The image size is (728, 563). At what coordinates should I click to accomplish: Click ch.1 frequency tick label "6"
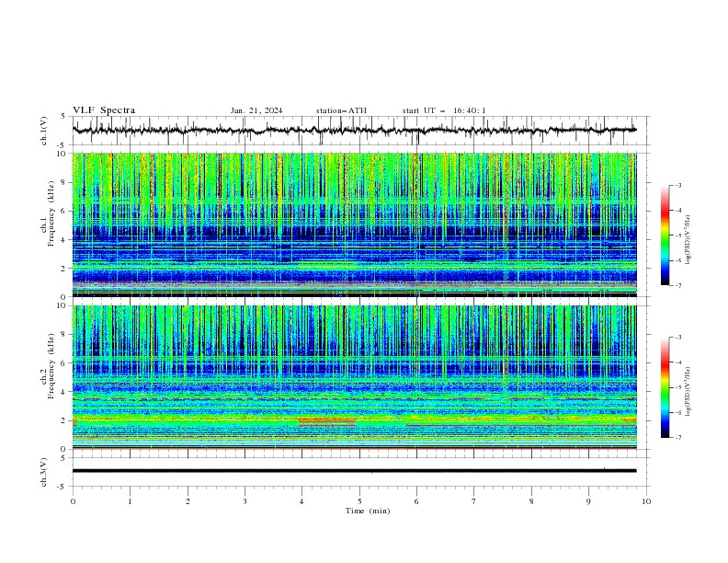[65, 211]
